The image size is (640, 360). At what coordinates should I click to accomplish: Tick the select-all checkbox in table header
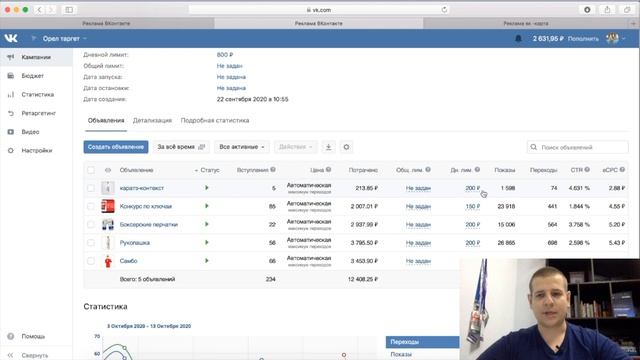91,170
